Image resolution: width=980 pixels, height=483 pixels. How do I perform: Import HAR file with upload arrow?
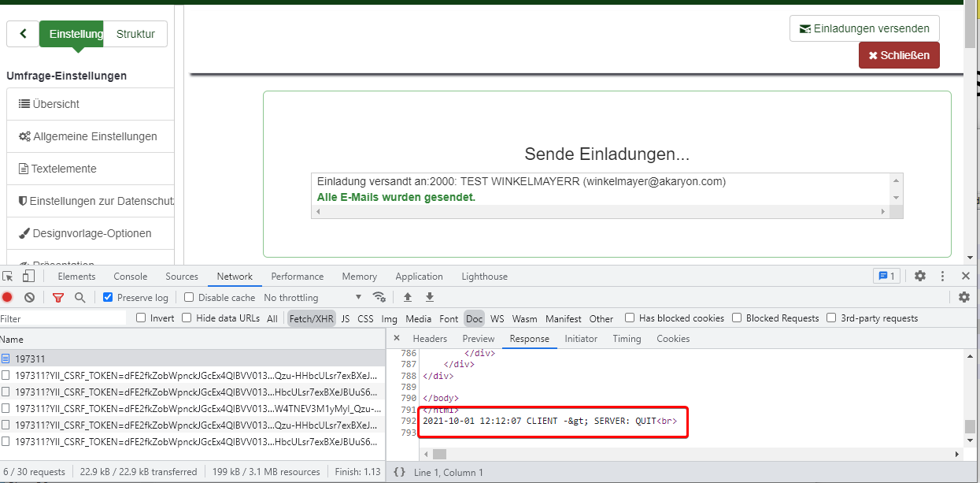coord(408,297)
